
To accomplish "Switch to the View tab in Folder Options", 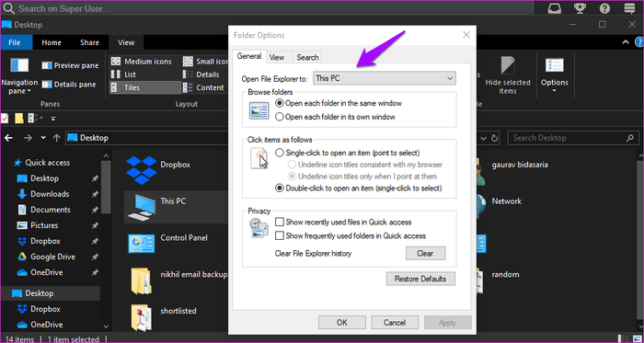I will pos(276,57).
